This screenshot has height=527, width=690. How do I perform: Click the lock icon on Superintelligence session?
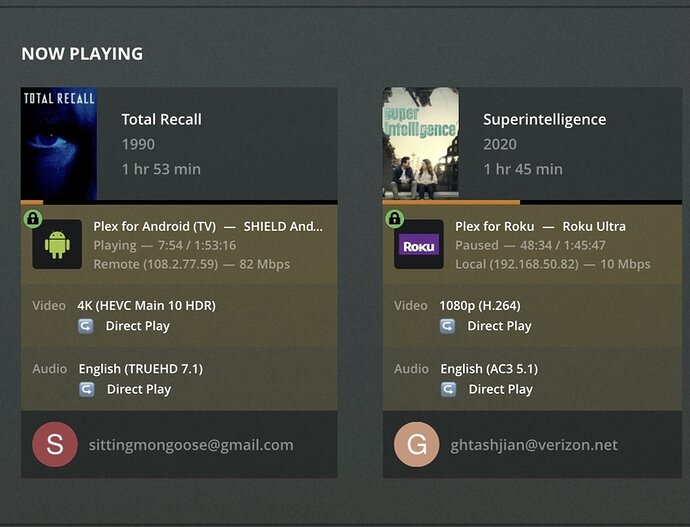(x=394, y=218)
